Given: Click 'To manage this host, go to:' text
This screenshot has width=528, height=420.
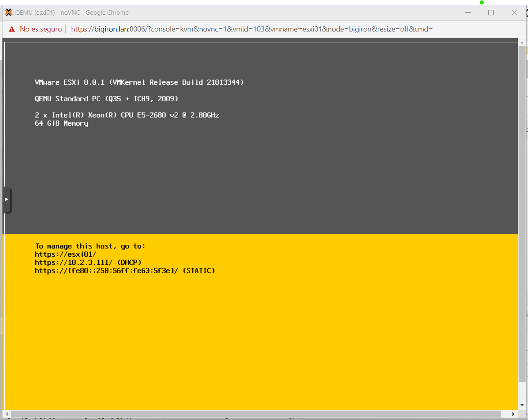Looking at the screenshot, I should point(90,246).
